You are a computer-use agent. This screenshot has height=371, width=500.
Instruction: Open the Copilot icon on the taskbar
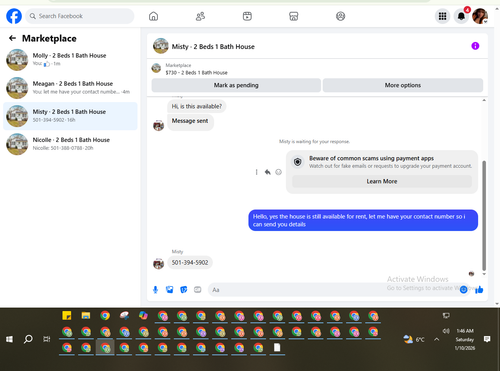pos(143,315)
